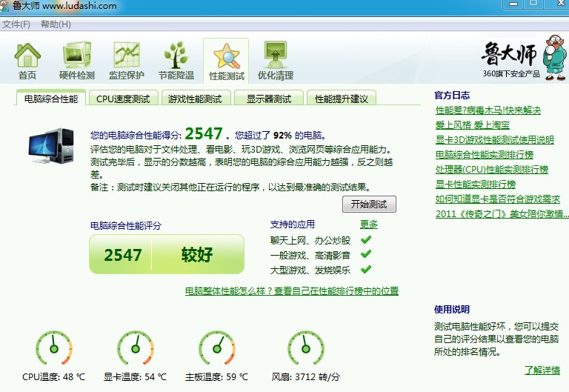Click the large green 2547 score text

coord(204,133)
